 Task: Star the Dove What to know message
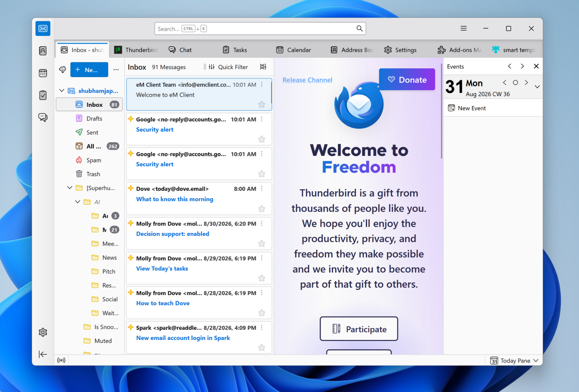click(262, 209)
